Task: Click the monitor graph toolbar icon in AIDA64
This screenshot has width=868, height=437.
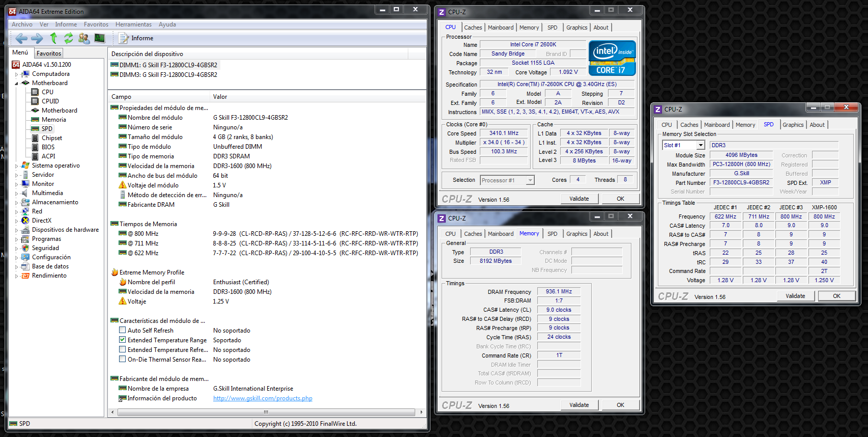Action: point(100,38)
